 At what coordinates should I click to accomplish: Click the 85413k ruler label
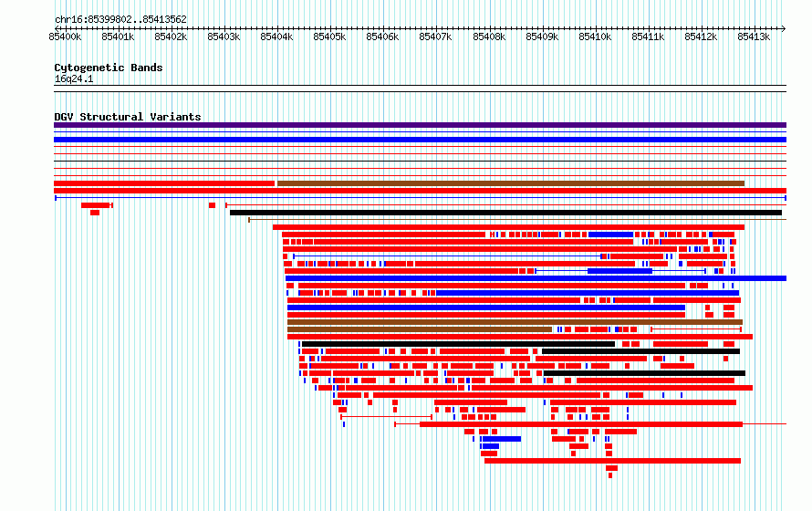point(754,36)
